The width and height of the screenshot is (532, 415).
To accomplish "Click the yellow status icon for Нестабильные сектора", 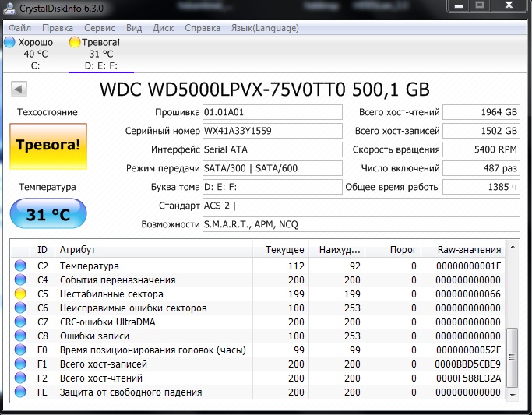I will 19,294.
